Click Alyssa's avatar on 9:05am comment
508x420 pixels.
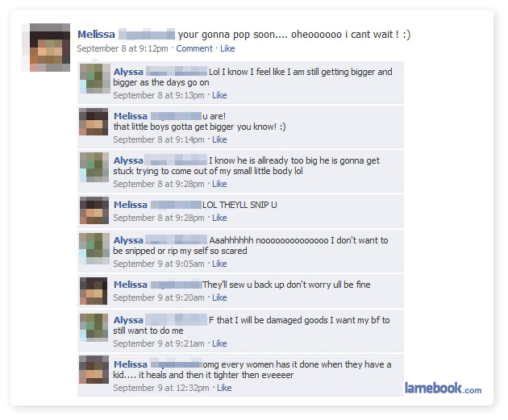point(94,249)
